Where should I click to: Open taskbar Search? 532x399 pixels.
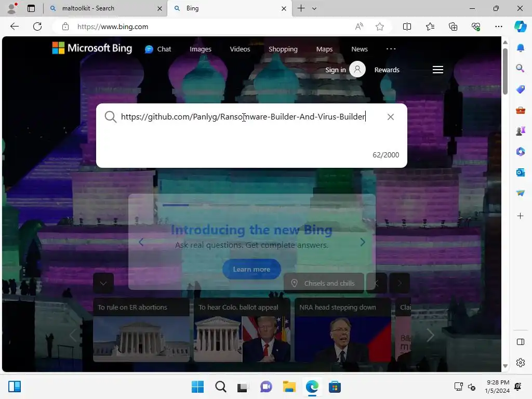tap(220, 387)
